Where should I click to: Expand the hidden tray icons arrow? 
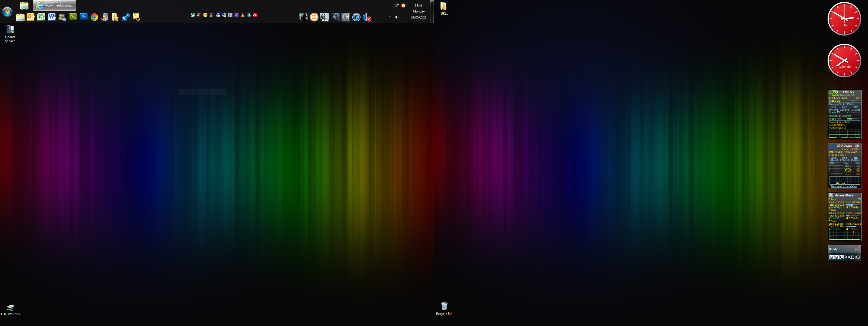[390, 17]
